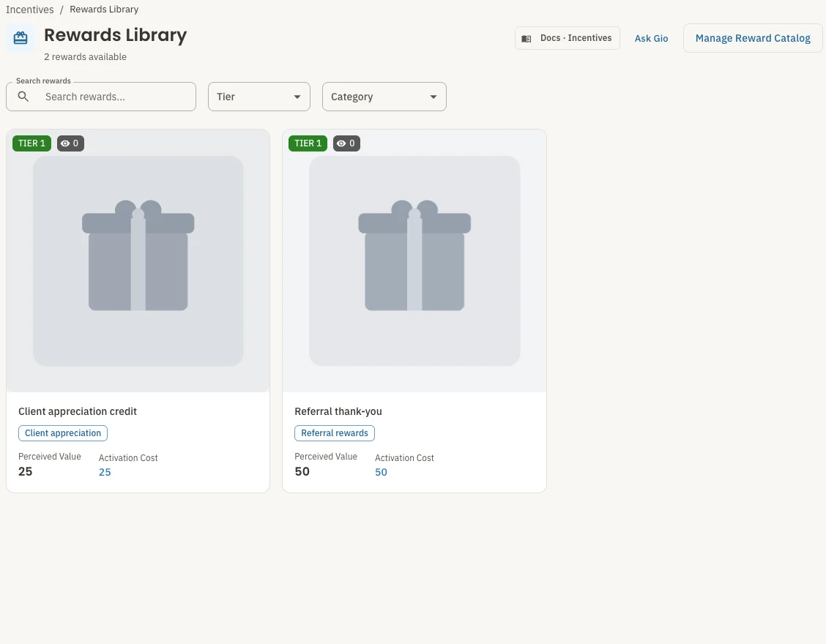Click the search magnifier icon
826x644 pixels.
[23, 97]
